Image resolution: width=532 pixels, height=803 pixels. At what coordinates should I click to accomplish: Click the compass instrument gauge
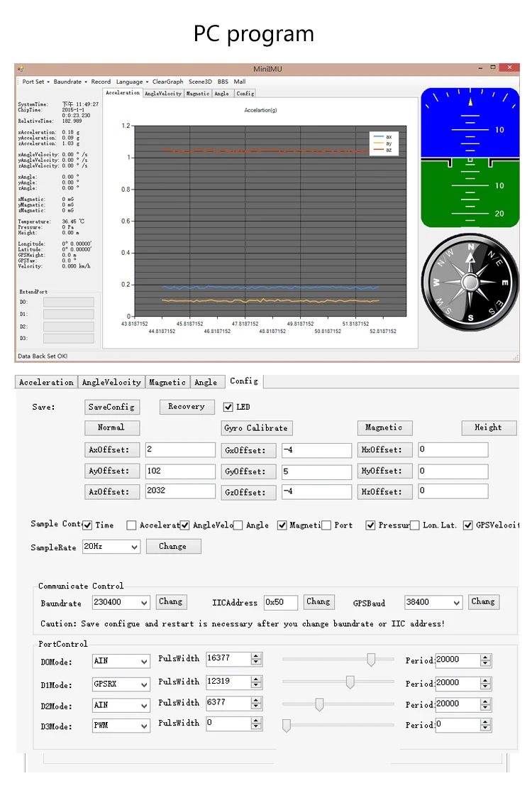coord(470,282)
